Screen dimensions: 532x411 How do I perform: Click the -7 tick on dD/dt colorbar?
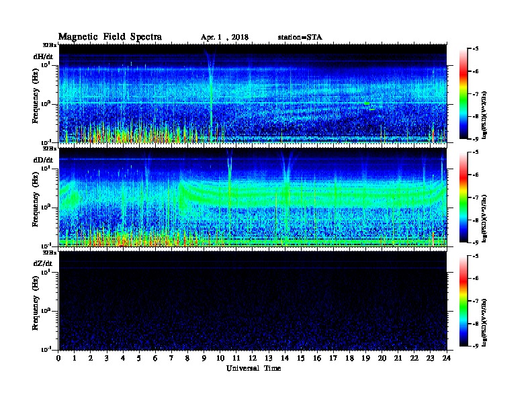(475, 197)
